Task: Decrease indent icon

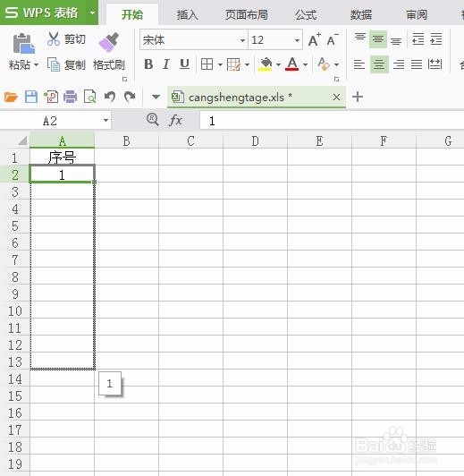Action: [x=418, y=39]
